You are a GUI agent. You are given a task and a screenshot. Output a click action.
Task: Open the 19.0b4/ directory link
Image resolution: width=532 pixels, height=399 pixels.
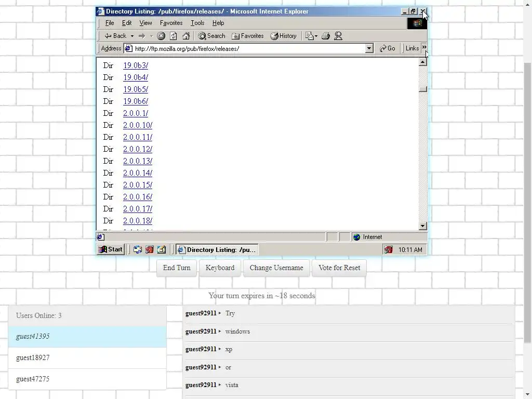[136, 77]
